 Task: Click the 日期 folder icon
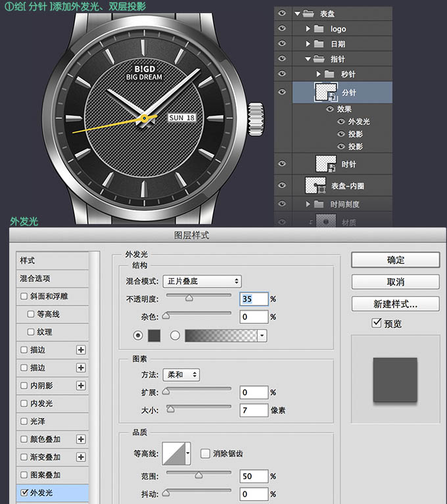pyautogui.click(x=319, y=44)
